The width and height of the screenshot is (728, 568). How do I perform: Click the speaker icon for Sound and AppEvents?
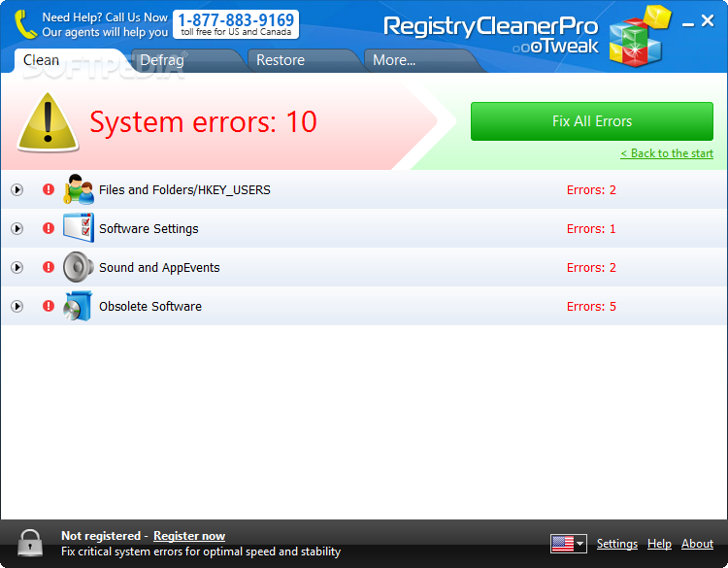(79, 267)
